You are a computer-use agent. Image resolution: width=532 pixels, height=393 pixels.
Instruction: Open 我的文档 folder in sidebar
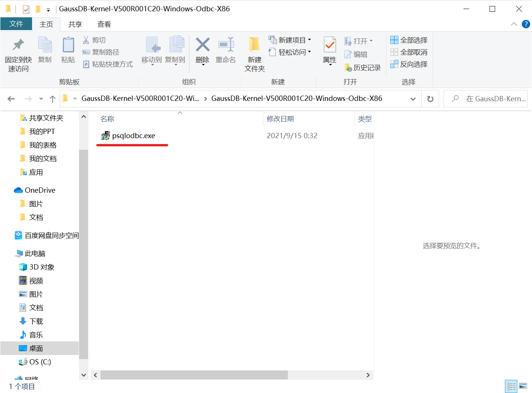click(x=38, y=159)
